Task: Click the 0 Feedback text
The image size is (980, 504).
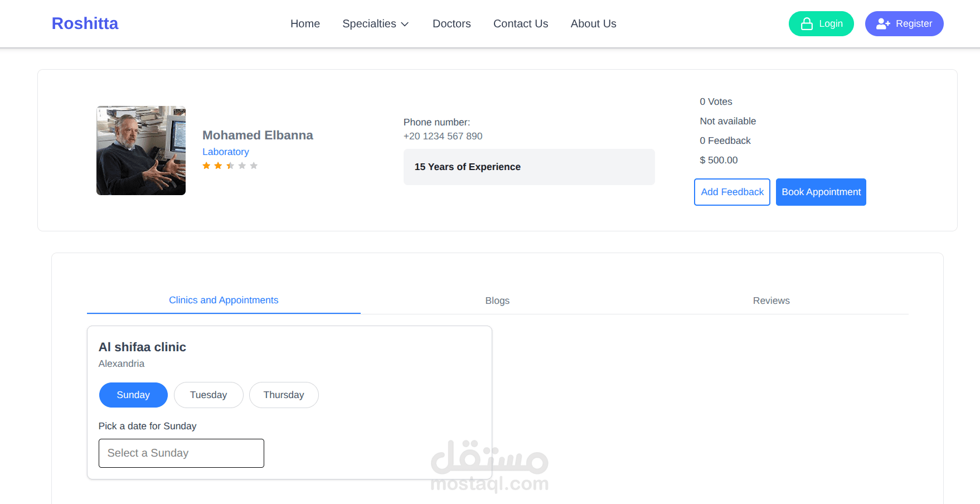Action: tap(725, 140)
